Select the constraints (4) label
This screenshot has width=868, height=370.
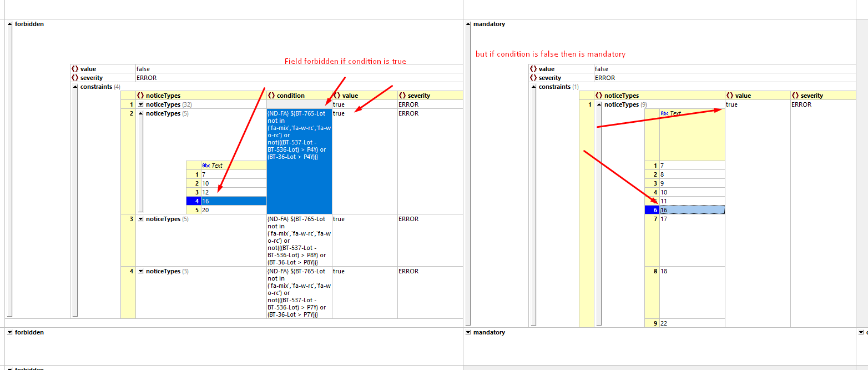click(x=100, y=87)
